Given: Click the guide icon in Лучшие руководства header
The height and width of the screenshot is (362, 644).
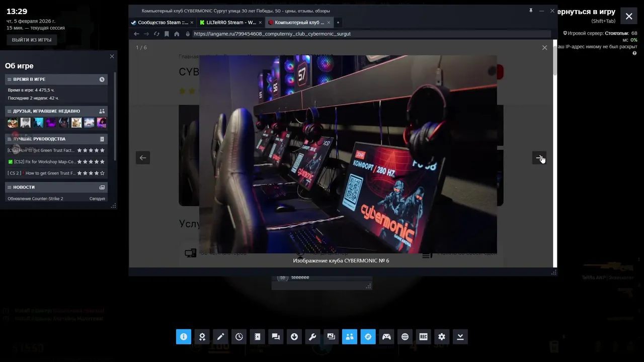Looking at the screenshot, I should [x=102, y=139].
